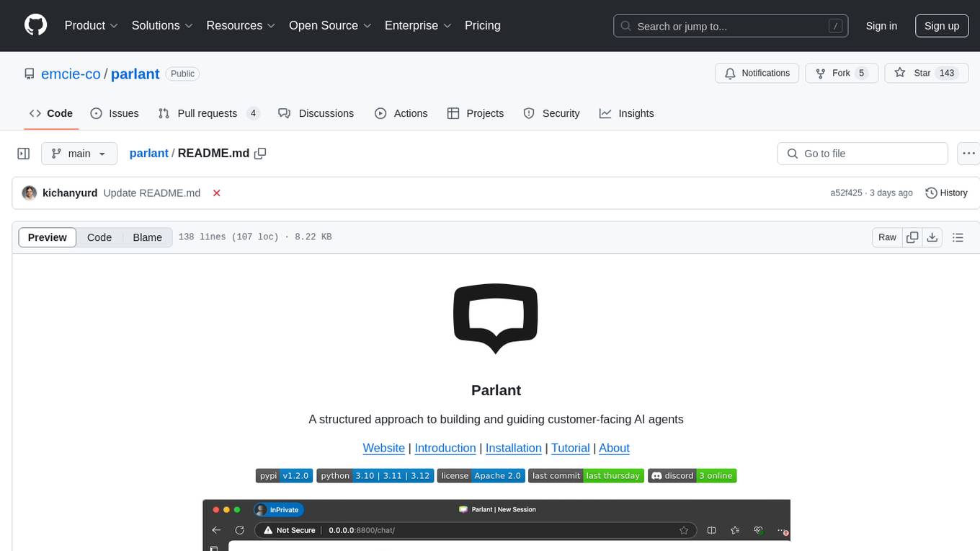Switch to Blame view
Viewport: 980px width, 551px height.
pyautogui.click(x=147, y=237)
